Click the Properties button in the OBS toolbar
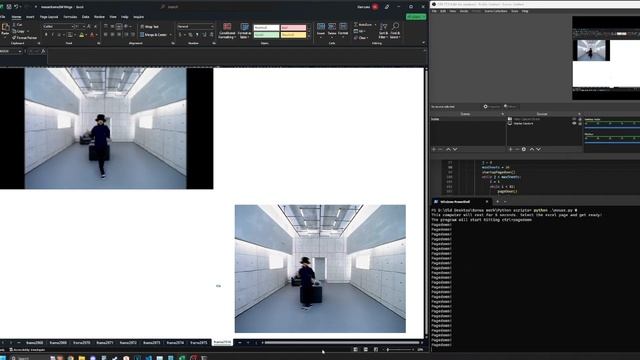Screen dimensions: 640x360 click(x=492, y=107)
